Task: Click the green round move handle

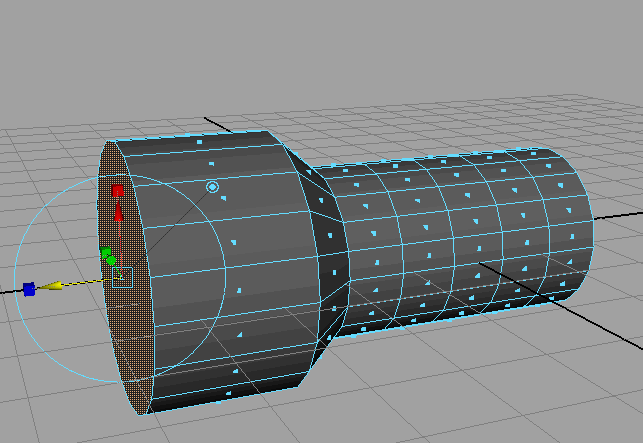Action: coord(111,260)
